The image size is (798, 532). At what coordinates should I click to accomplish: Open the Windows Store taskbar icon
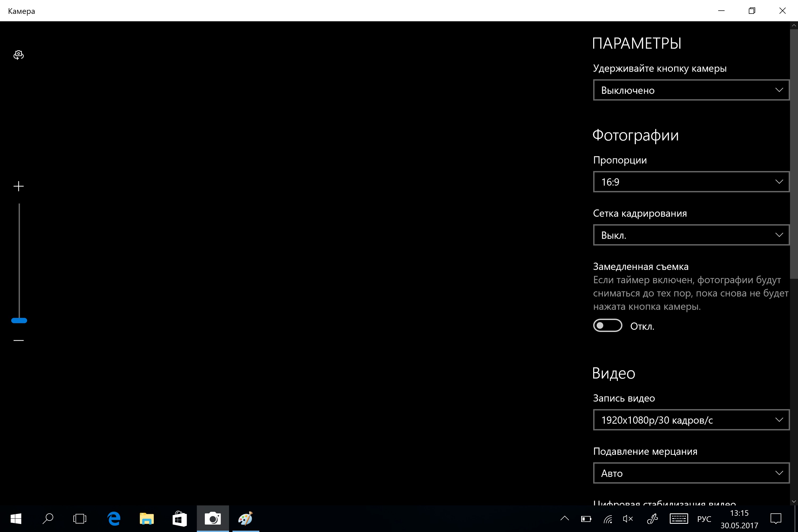pos(180,518)
